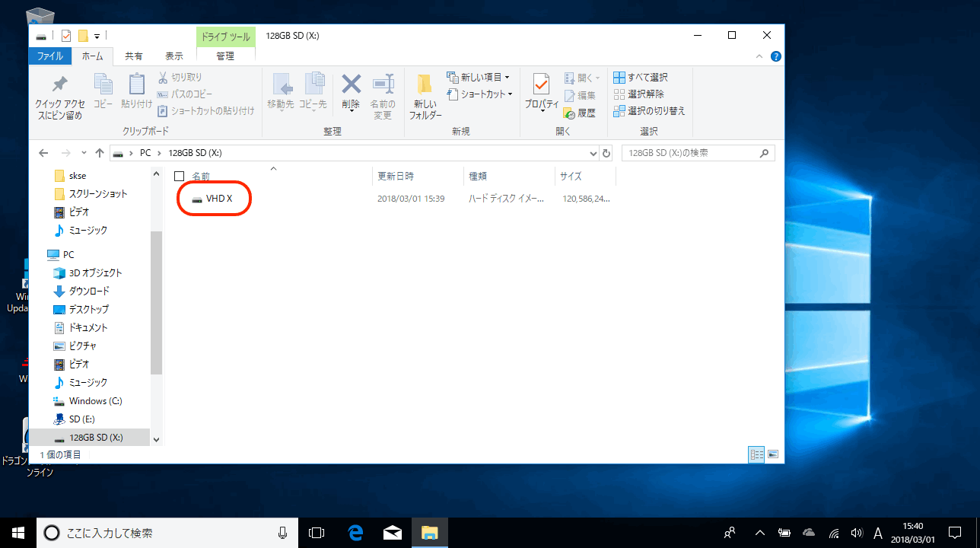Toggle the select-all checkbox beside 名前 header

(180, 177)
